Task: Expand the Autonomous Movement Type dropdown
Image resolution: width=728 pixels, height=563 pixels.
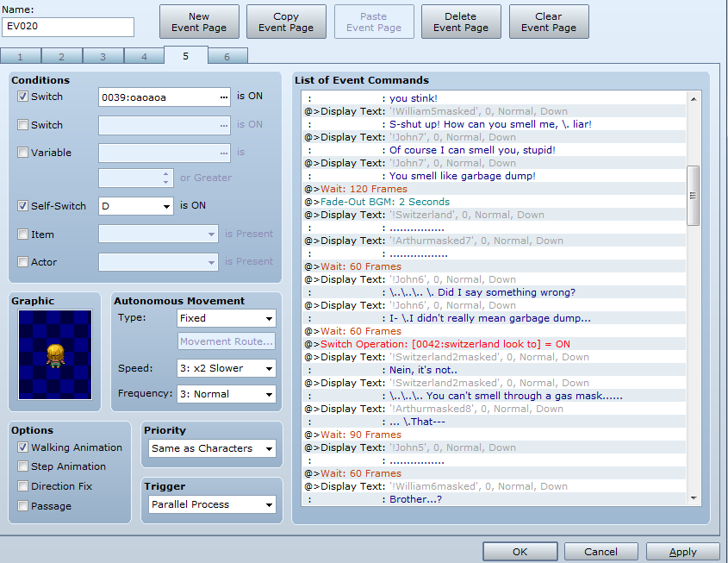Action: [227, 318]
